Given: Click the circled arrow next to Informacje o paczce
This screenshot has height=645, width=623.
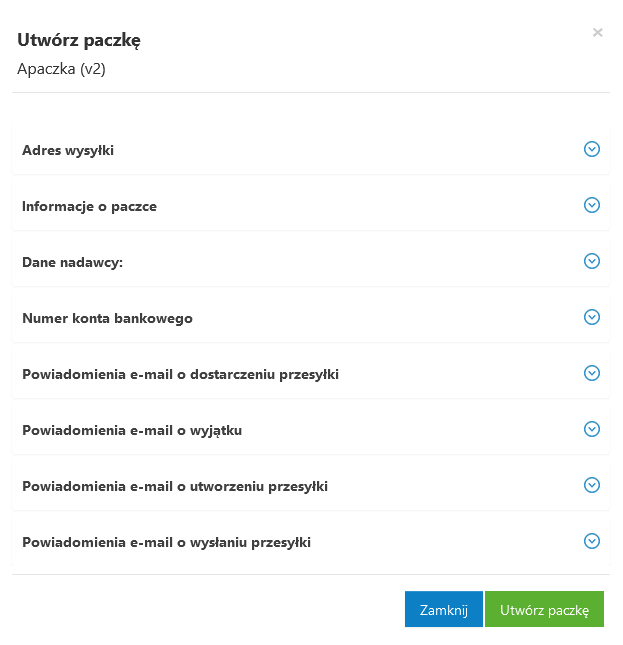Looking at the screenshot, I should click(591, 205).
